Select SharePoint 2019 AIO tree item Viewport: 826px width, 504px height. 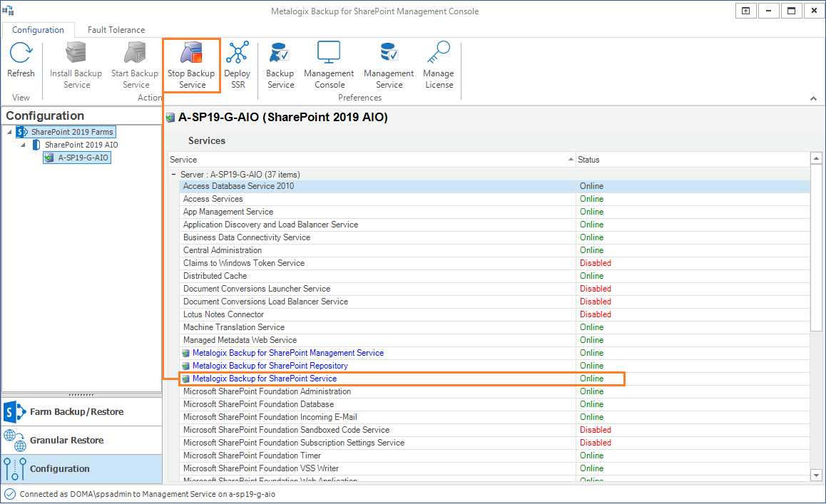point(81,144)
